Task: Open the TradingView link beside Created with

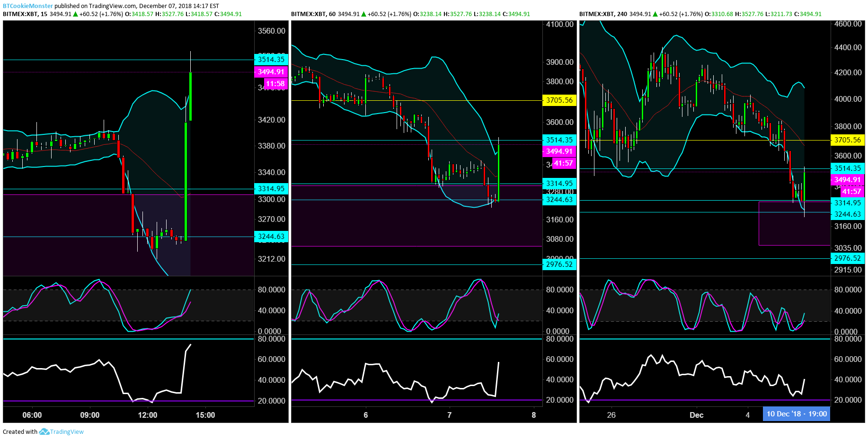Action: pyautogui.click(x=67, y=431)
